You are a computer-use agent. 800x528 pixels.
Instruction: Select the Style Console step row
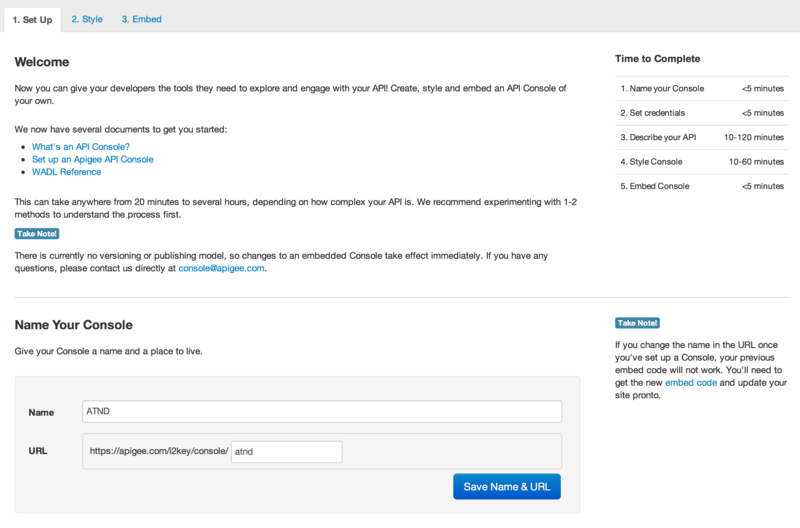702,162
